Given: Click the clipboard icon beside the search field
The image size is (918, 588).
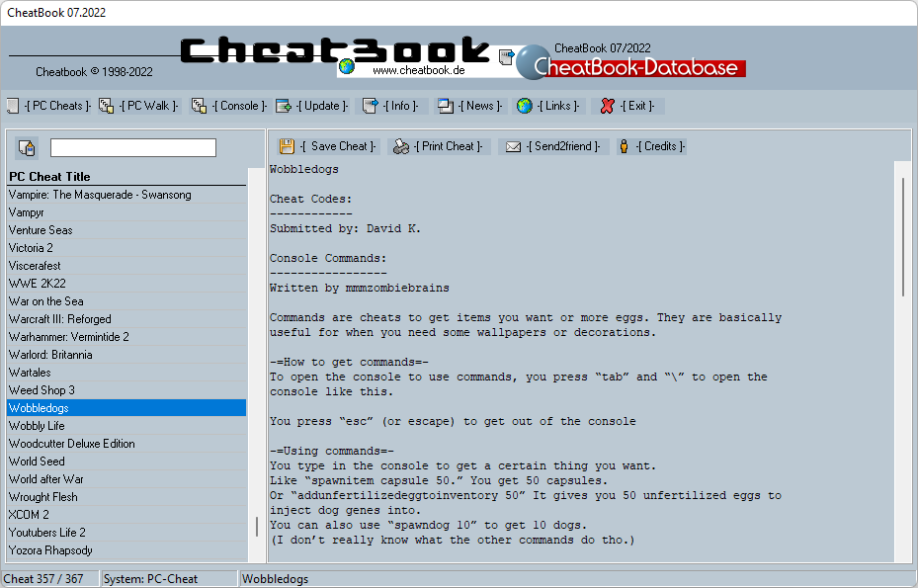Looking at the screenshot, I should click(x=27, y=146).
